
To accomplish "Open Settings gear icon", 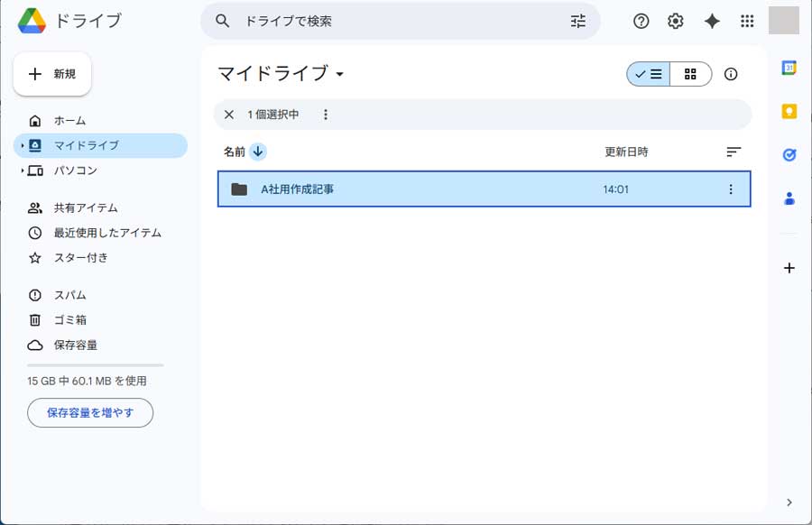I will click(676, 22).
